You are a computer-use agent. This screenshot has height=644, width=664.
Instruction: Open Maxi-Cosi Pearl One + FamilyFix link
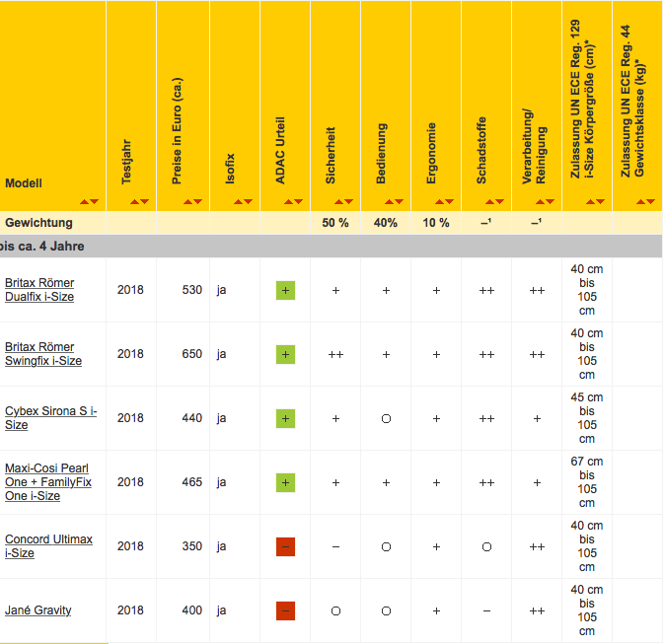pos(48,482)
